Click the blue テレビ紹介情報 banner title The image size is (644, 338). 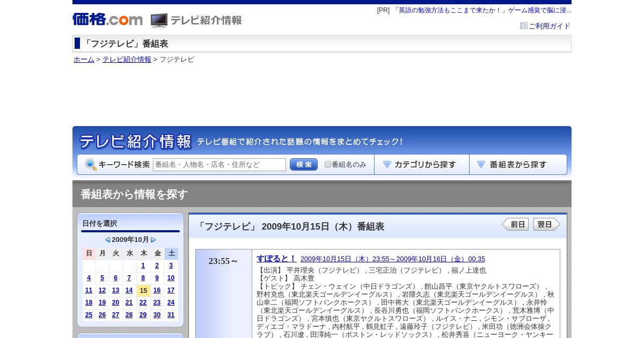(x=135, y=142)
